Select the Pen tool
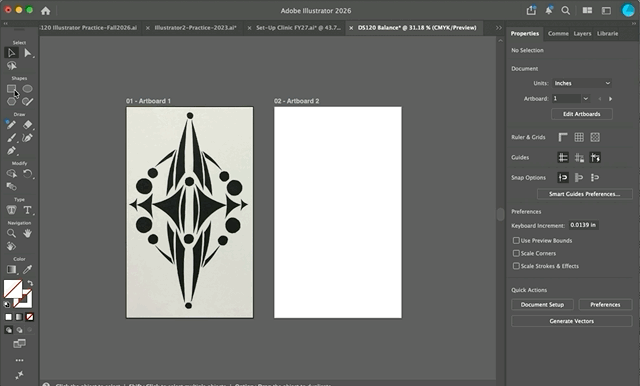Viewport: 640px width, 386px height. [x=11, y=151]
